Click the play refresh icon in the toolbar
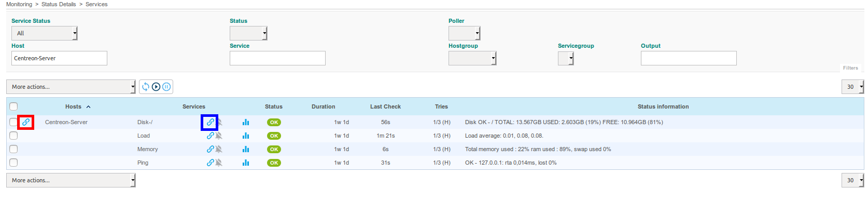The image size is (868, 201). 156,87
